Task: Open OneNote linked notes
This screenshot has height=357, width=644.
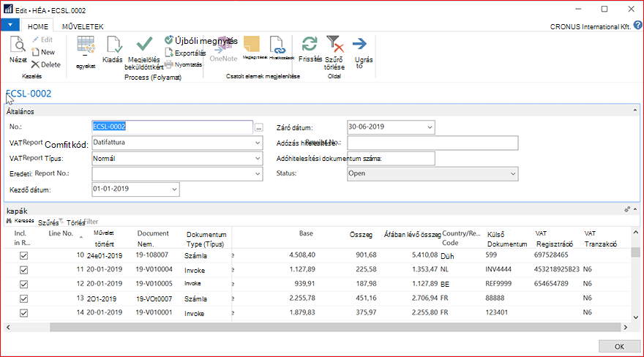Action: (223, 49)
